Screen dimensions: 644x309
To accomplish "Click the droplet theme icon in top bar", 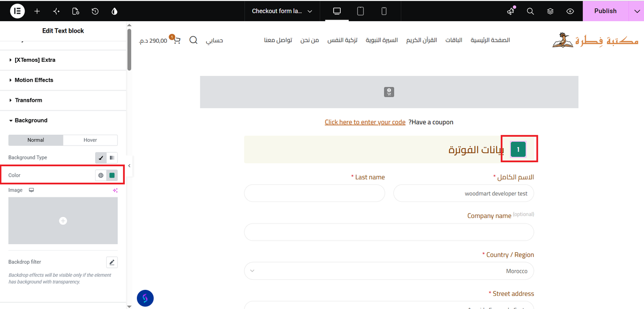I will click(114, 11).
